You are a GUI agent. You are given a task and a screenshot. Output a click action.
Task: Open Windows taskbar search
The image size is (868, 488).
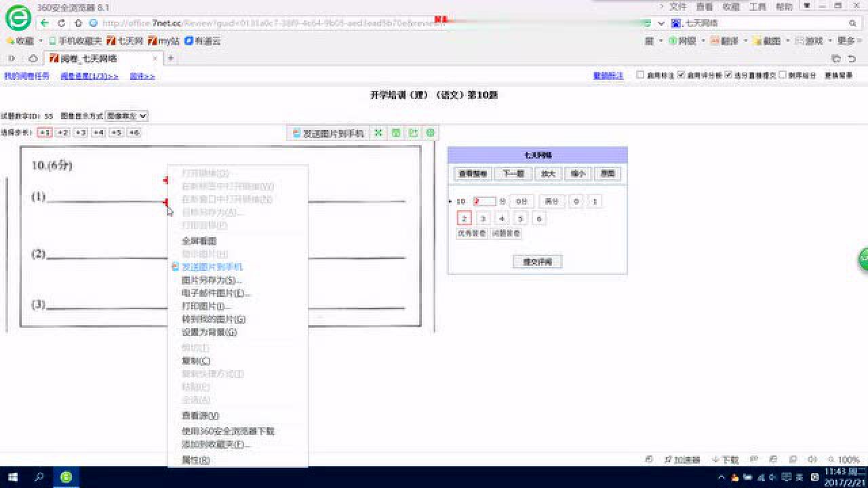click(x=39, y=477)
